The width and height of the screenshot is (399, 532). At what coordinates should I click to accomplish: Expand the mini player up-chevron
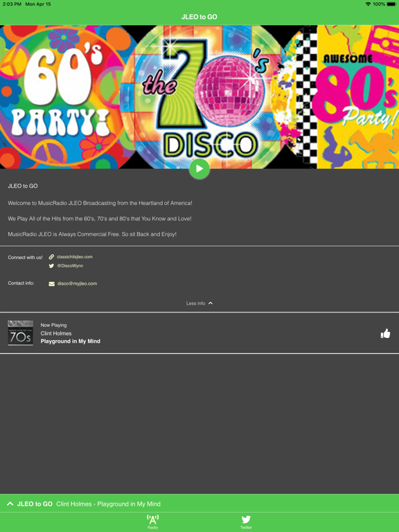click(10, 504)
